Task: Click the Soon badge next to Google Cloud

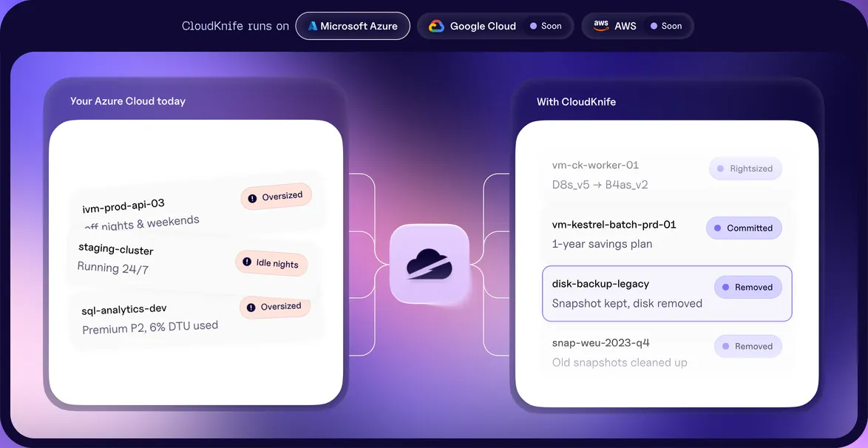Action: tap(546, 26)
